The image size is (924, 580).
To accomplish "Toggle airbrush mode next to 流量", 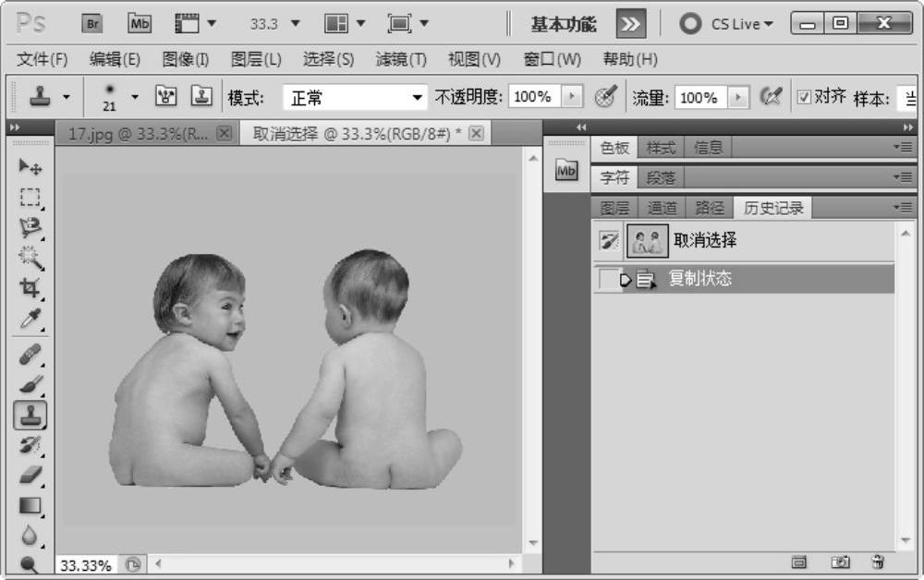I will coord(771,96).
